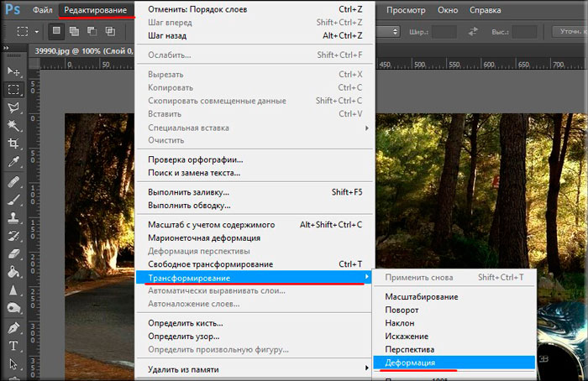
Task: Select the Move tool
Action: pos(13,70)
